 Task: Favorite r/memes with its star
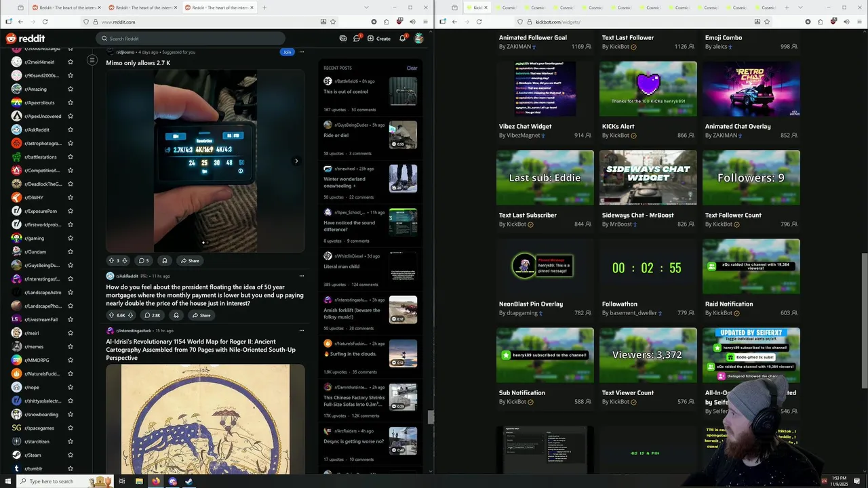(71, 346)
